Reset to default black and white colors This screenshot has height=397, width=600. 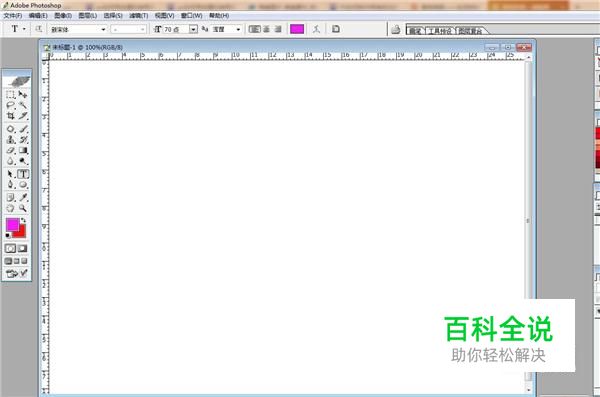tap(8, 235)
